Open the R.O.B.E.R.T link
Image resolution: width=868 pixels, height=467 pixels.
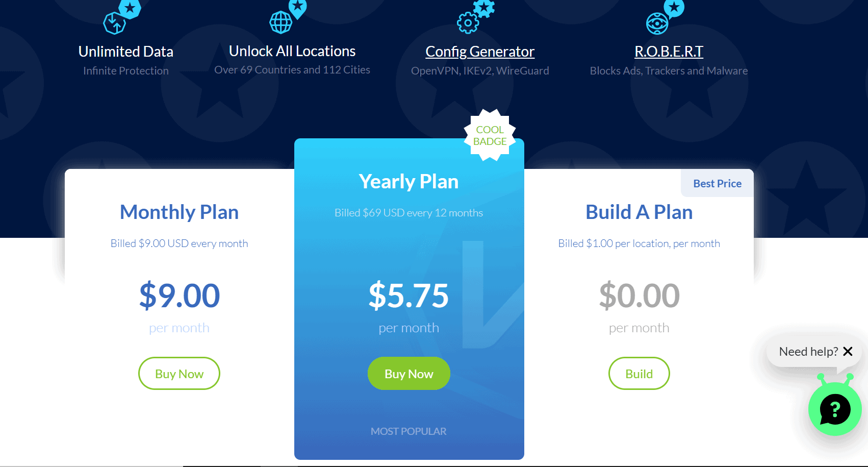tap(669, 52)
